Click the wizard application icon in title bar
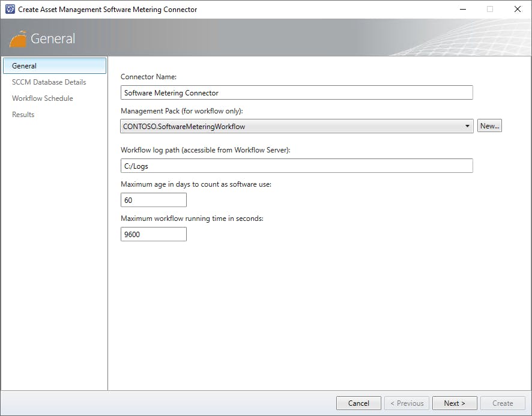Viewport: 532px width, 416px height. coord(10,10)
